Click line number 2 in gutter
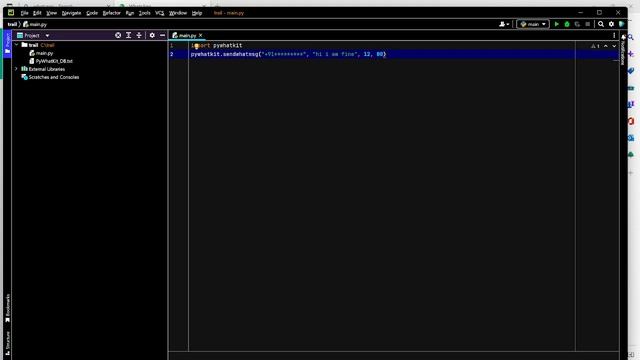640x360 pixels. click(x=171, y=54)
